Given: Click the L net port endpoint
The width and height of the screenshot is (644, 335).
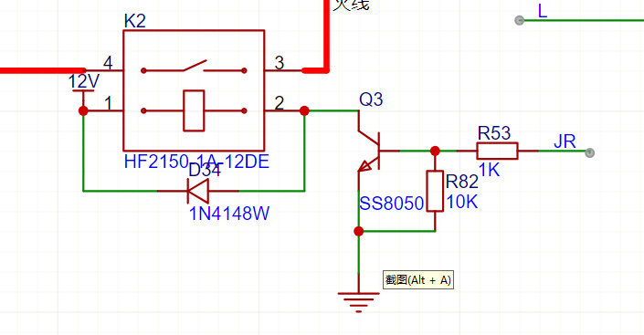Looking at the screenshot, I should point(519,20).
